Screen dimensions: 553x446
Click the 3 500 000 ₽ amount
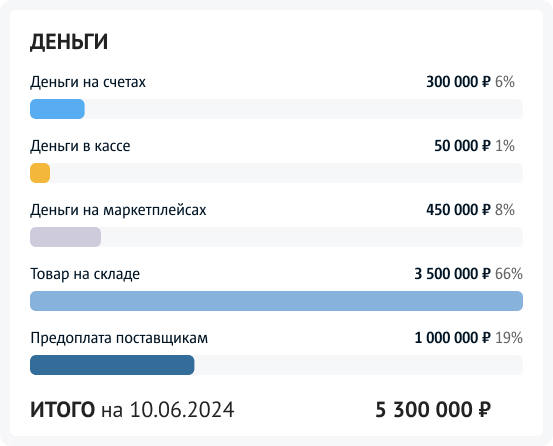coord(452,274)
